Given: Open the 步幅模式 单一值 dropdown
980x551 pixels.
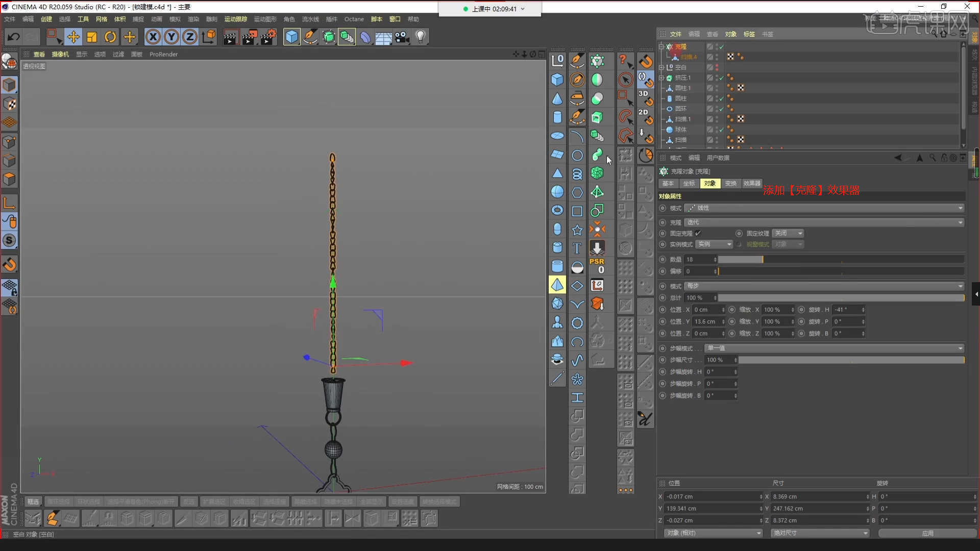Looking at the screenshot, I should (834, 348).
